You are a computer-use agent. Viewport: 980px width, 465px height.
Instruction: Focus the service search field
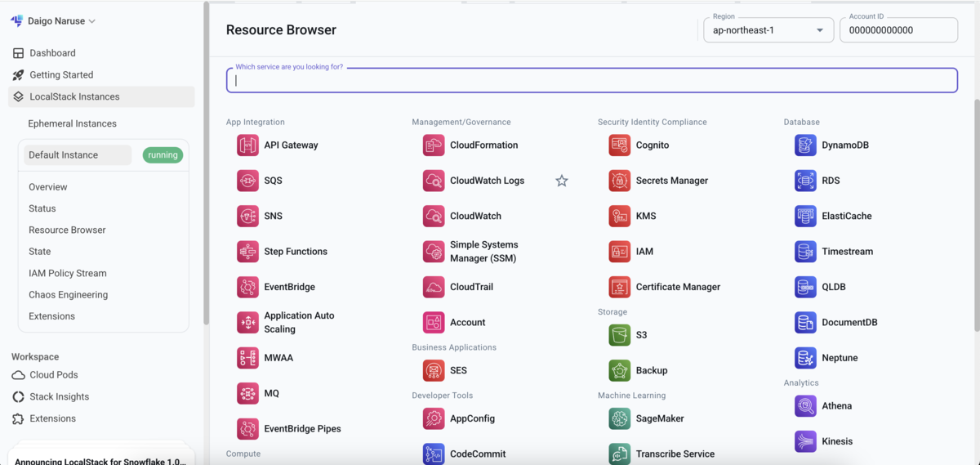(x=592, y=80)
